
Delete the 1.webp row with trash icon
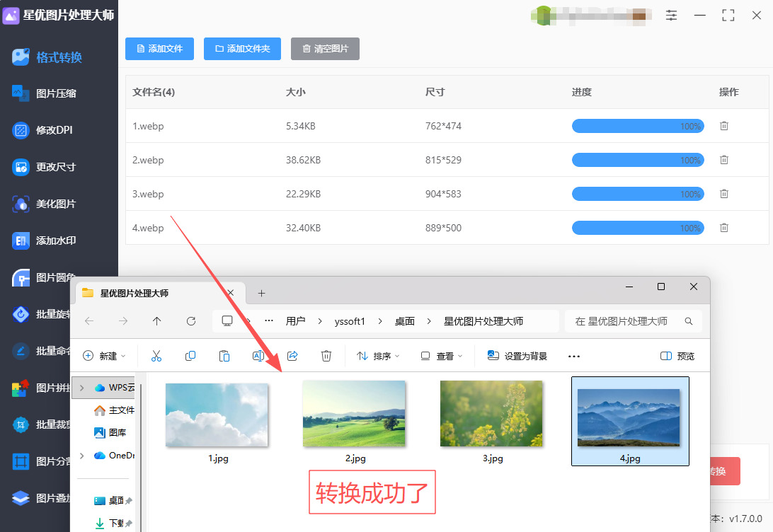point(723,126)
